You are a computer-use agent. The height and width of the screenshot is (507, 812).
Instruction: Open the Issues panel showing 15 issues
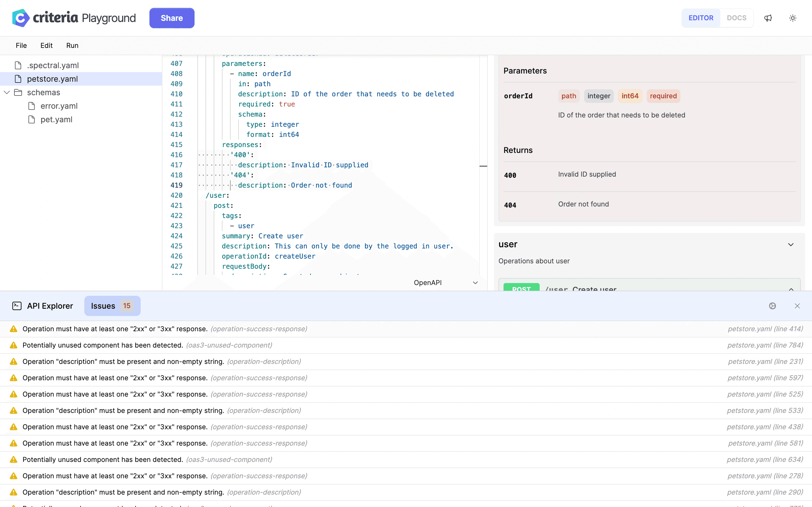pyautogui.click(x=112, y=306)
